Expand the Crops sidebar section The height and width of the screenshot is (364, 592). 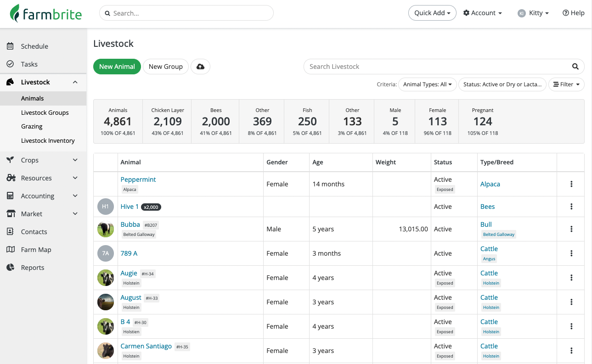point(75,160)
